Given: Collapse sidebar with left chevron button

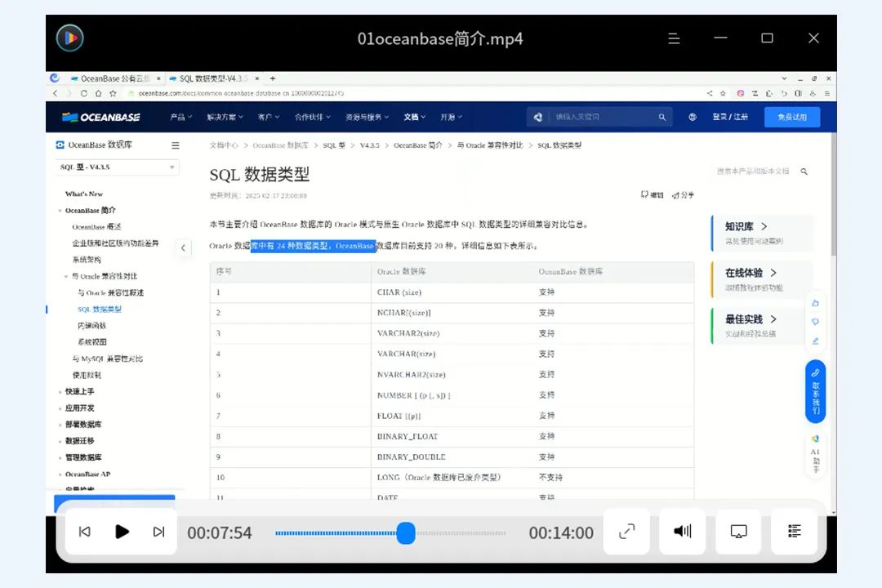Looking at the screenshot, I should [x=183, y=247].
